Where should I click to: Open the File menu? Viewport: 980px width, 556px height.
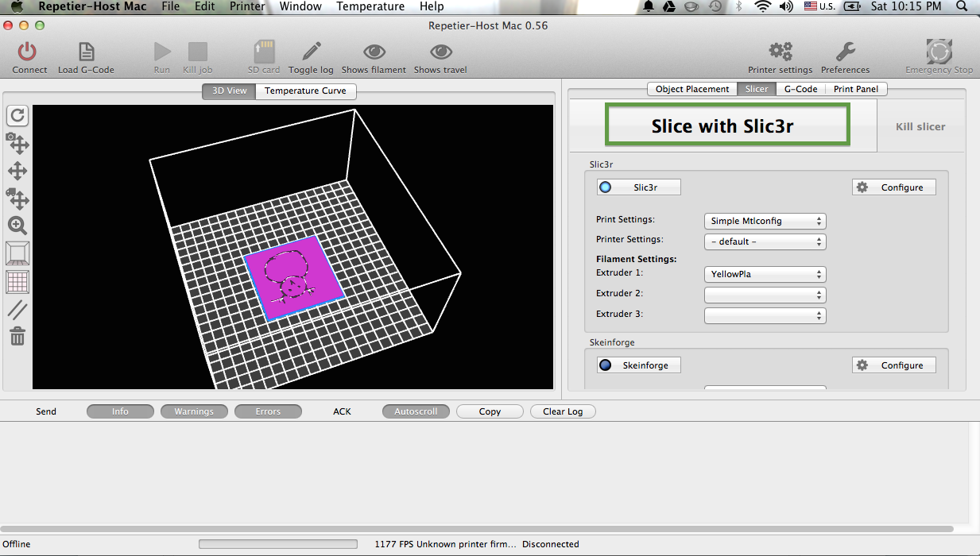coord(170,6)
